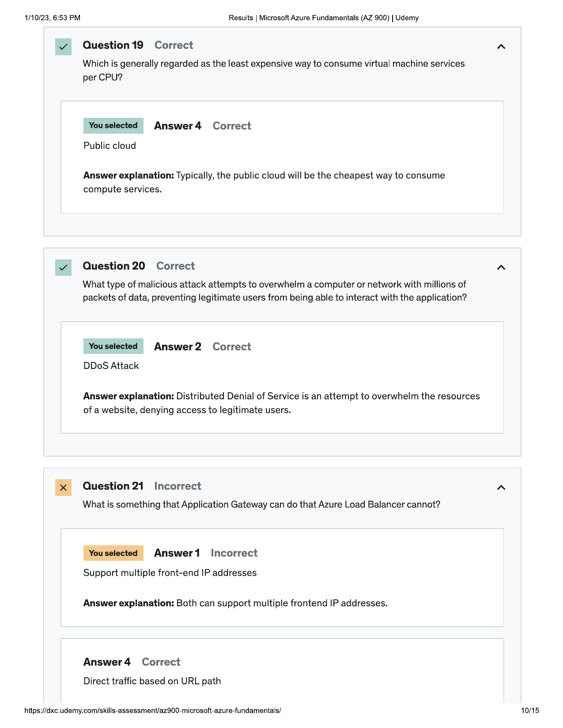Click the 'Public cloud' answer text
This screenshot has width=563, height=728.
click(x=110, y=146)
